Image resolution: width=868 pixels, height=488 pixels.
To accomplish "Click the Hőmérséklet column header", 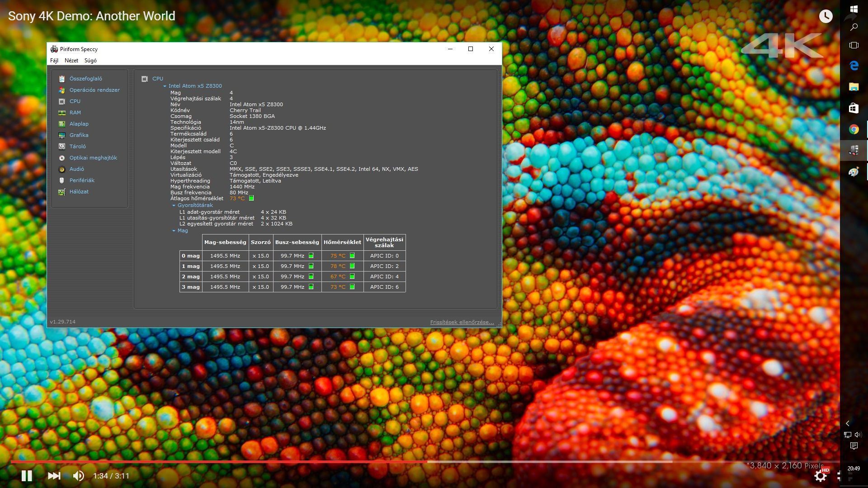I will (342, 242).
